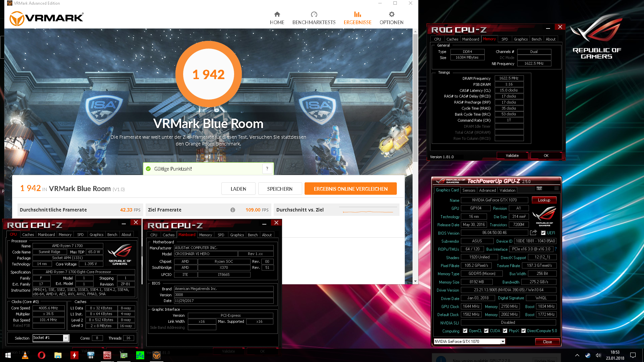This screenshot has width=644, height=362.
Task: Show hidden system tray icons
Action: (x=577, y=355)
